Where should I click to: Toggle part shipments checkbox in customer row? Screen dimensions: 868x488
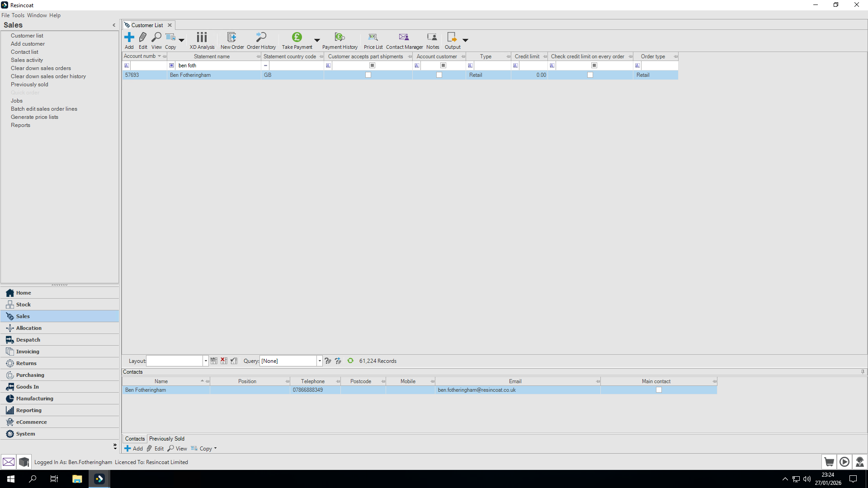[x=368, y=75]
